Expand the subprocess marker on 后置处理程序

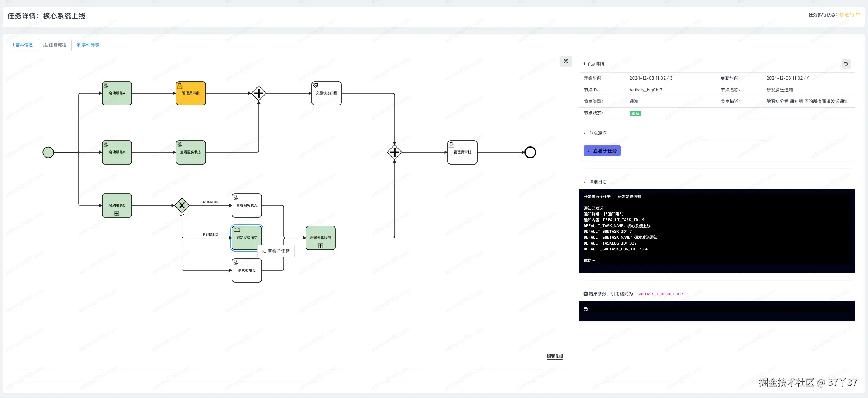coord(321,246)
